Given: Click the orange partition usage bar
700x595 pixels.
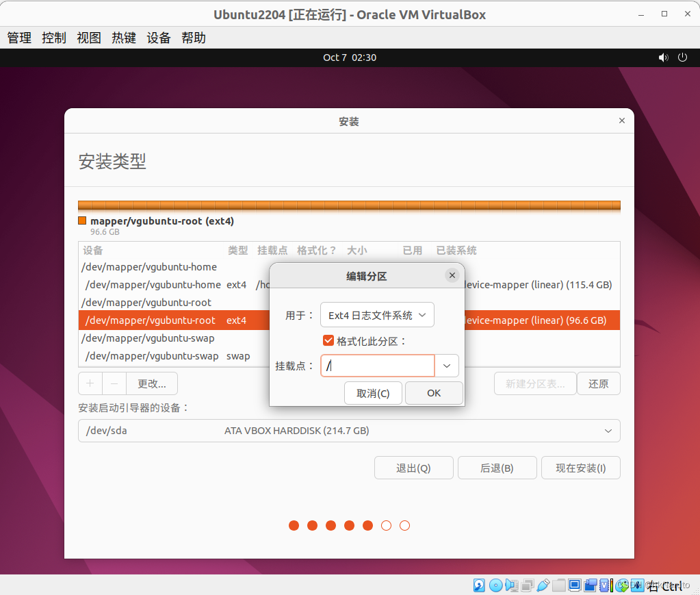Looking at the screenshot, I should tap(349, 205).
